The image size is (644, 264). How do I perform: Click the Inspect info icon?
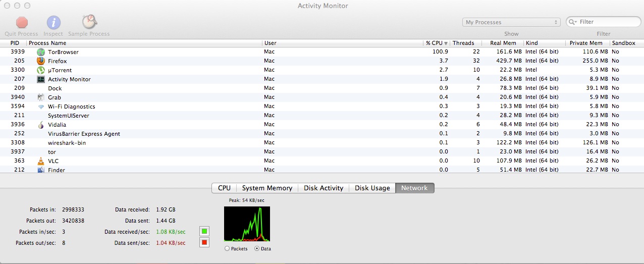pyautogui.click(x=53, y=22)
